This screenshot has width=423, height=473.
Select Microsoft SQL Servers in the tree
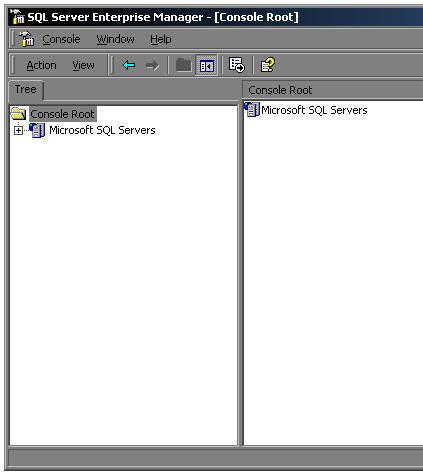102,130
